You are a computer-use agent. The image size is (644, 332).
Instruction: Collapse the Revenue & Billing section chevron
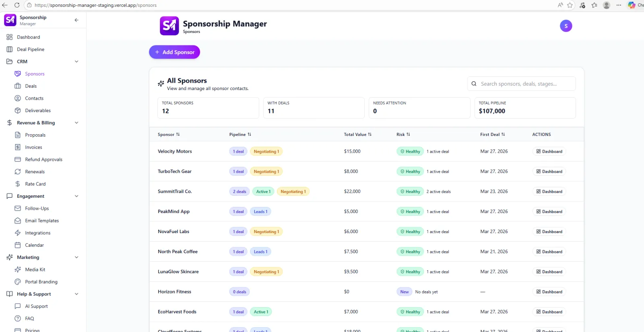tap(76, 123)
